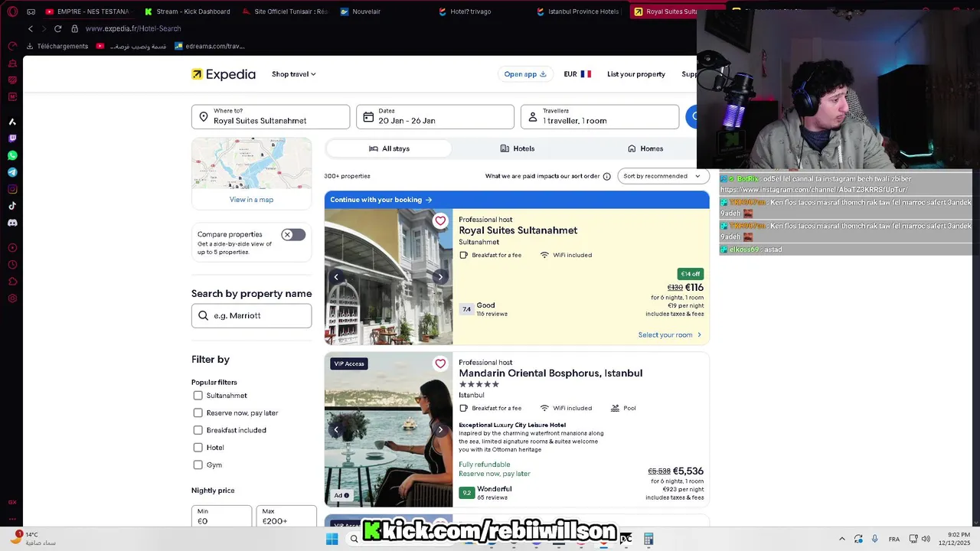
Task: Click List your property link
Action: (636, 74)
